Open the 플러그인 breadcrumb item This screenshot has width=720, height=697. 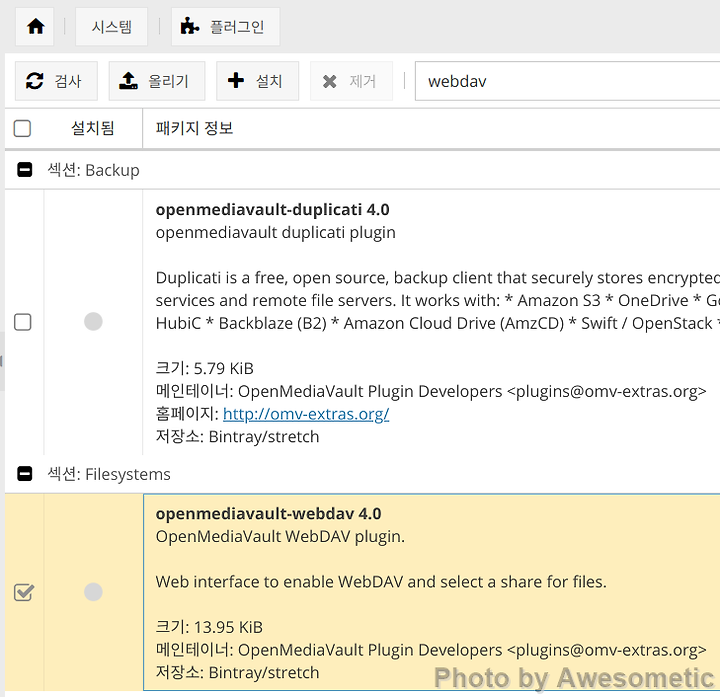(x=225, y=27)
